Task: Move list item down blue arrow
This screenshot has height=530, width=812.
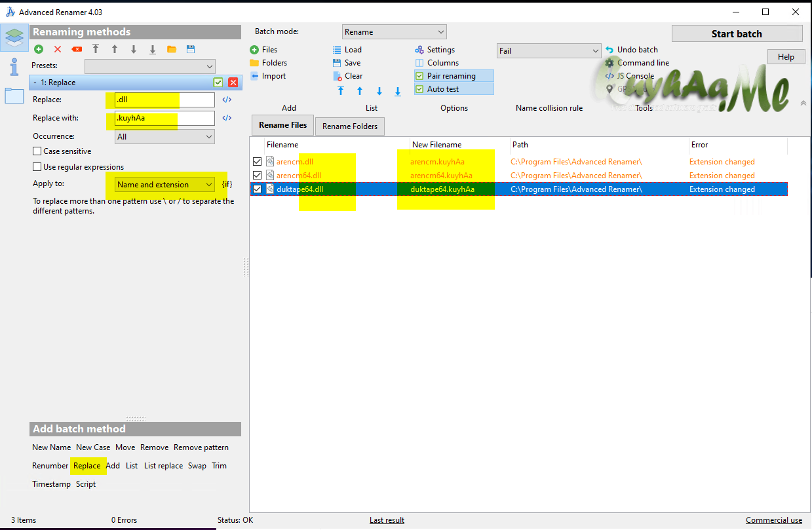Action: (379, 91)
